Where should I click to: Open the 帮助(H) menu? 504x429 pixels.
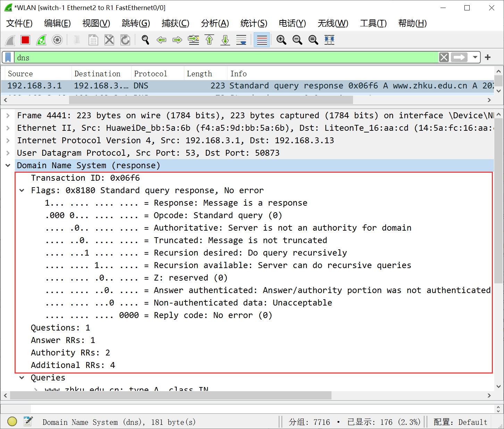412,23
